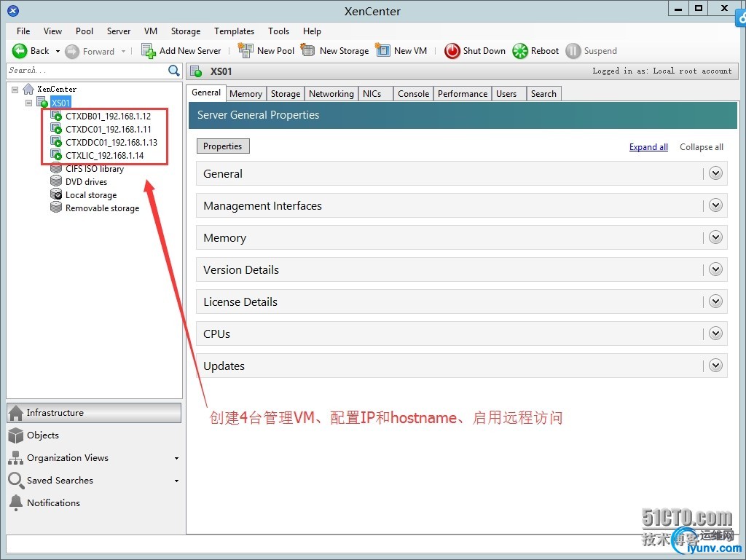
Task: Click the New Storage toolbar icon
Action: pyautogui.click(x=308, y=50)
